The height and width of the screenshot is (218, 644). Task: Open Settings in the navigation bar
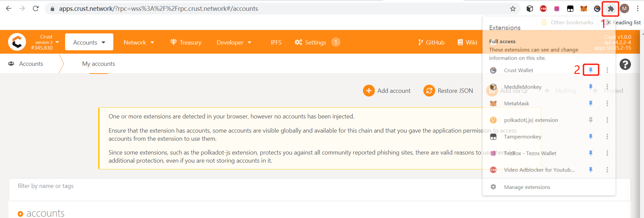310,42
